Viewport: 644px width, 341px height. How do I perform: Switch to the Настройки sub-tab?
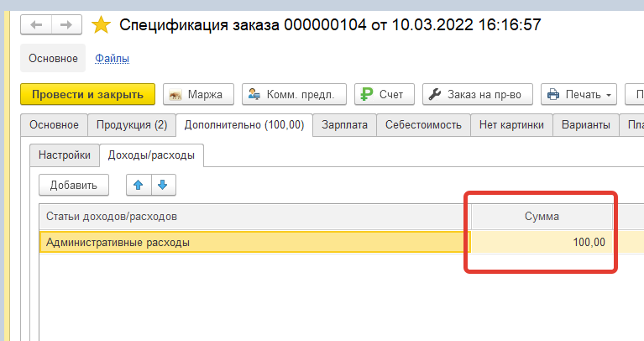[65, 155]
